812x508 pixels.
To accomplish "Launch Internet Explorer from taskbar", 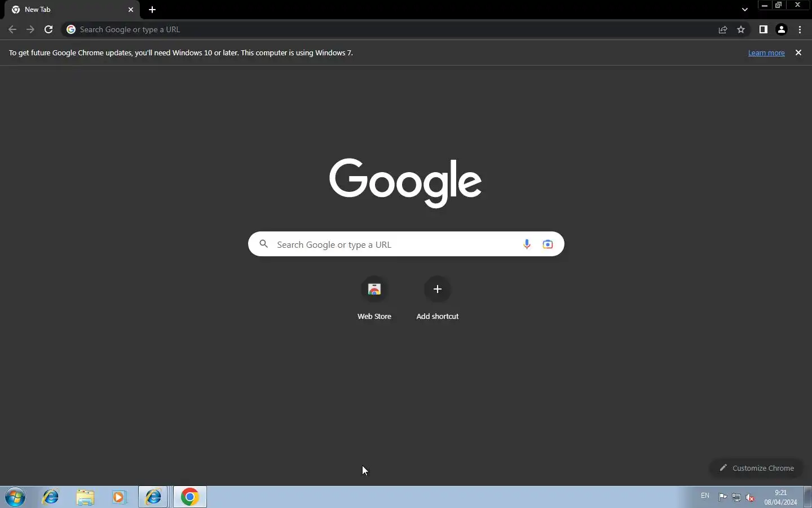I will pos(51,497).
